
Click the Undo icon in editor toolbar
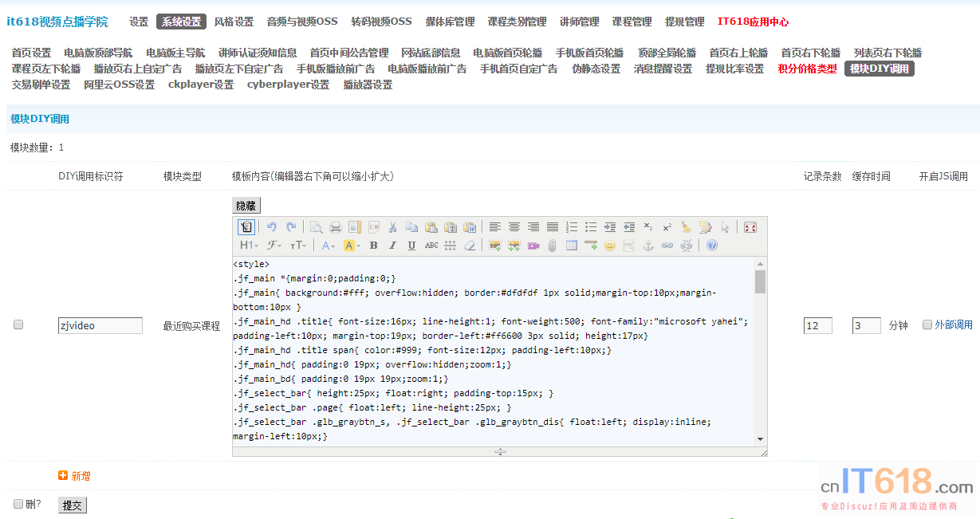click(x=272, y=227)
